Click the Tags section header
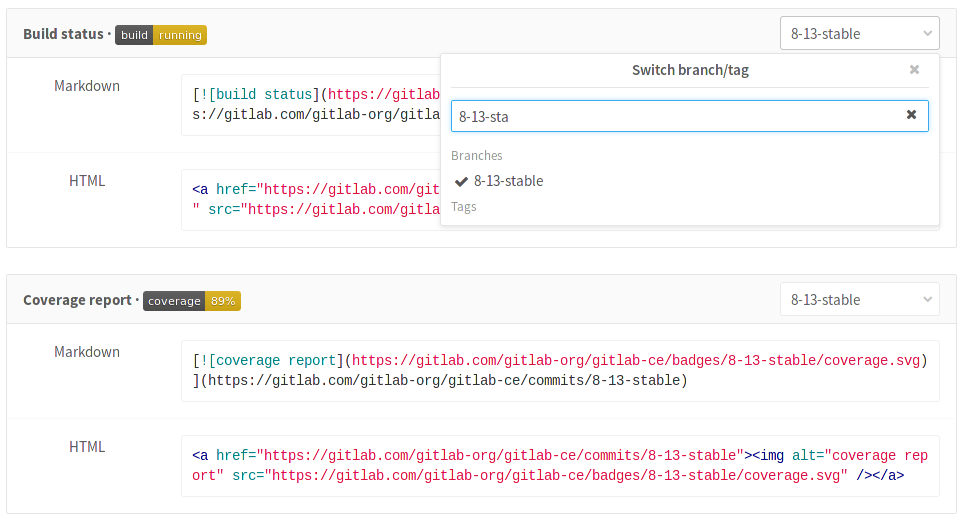 (x=464, y=207)
